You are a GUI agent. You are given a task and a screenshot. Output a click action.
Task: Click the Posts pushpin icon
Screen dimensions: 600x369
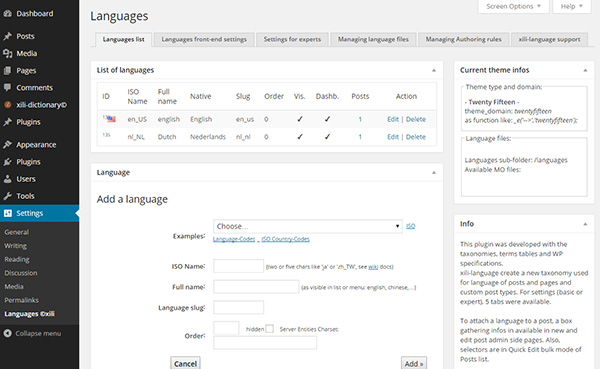[7, 36]
